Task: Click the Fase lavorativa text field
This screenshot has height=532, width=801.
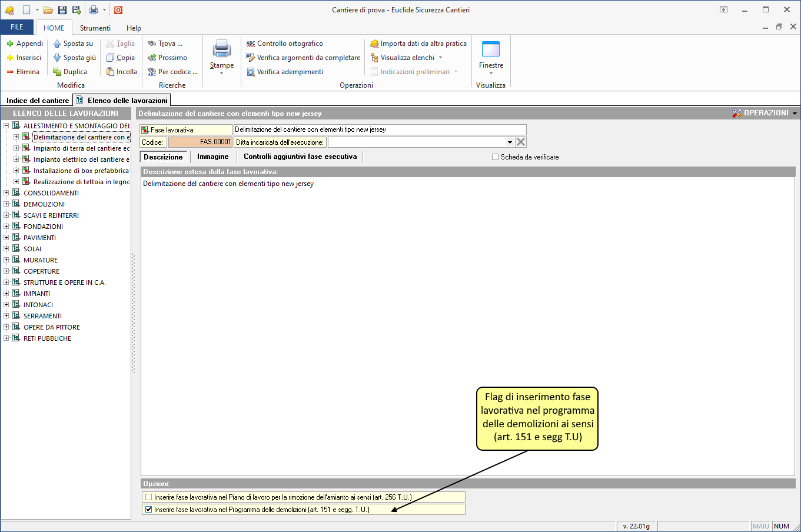Action: coord(380,129)
